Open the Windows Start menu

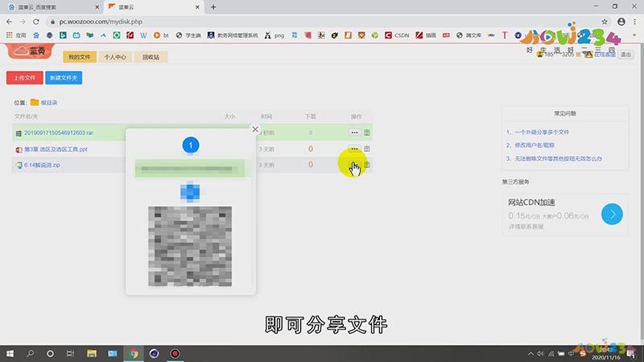click(10, 353)
